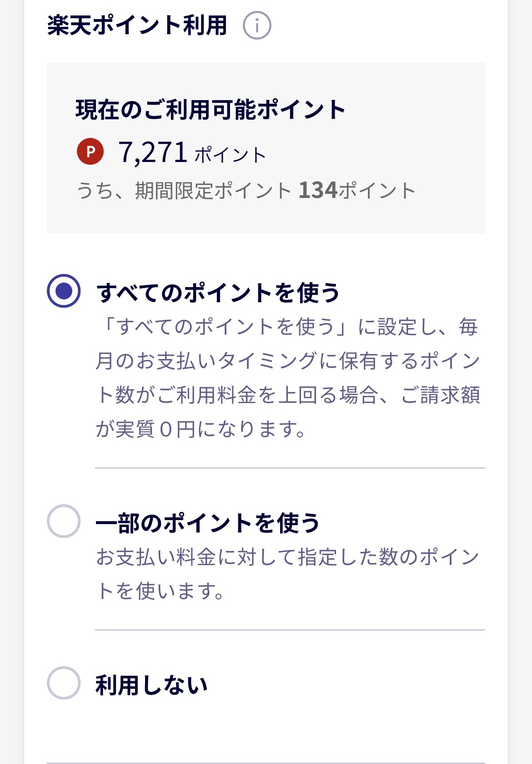Click the red P point icon
Screen dimensions: 532x764
pyautogui.click(x=90, y=152)
